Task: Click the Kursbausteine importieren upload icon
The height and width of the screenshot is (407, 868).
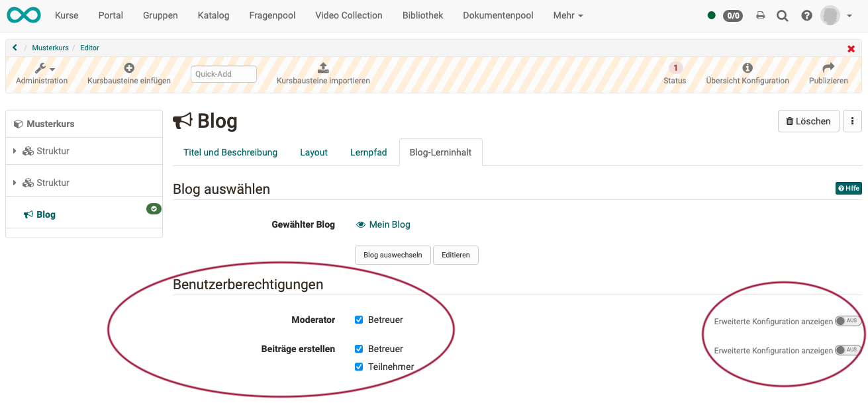Action: pyautogui.click(x=322, y=67)
